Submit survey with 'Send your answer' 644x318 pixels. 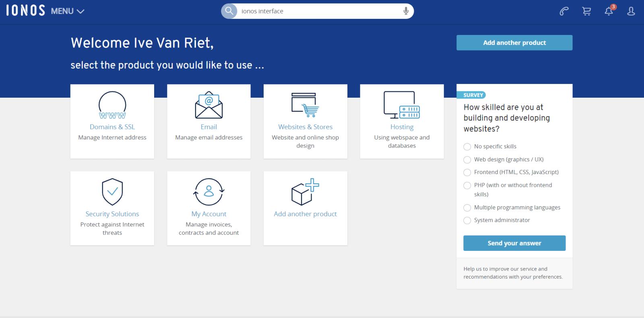tap(514, 243)
